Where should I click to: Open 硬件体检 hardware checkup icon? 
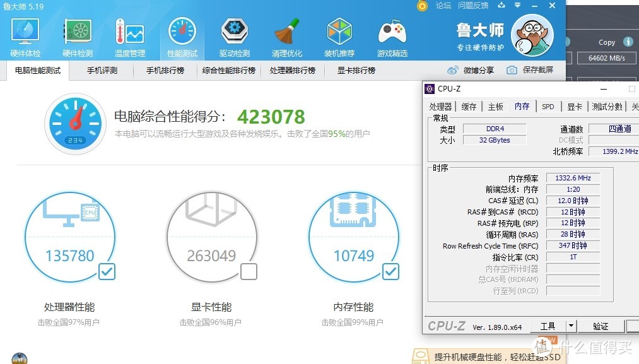click(25, 37)
